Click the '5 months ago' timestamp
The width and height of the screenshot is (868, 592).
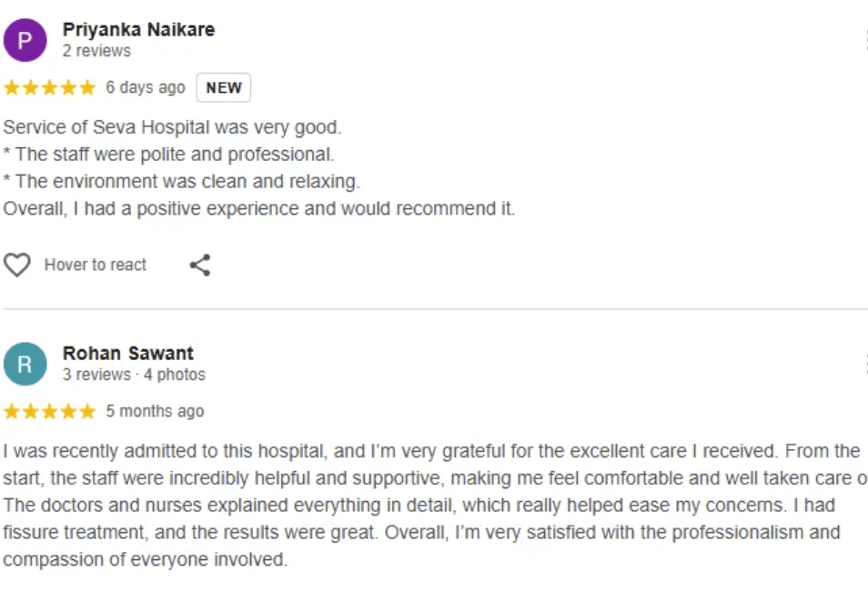[155, 411]
